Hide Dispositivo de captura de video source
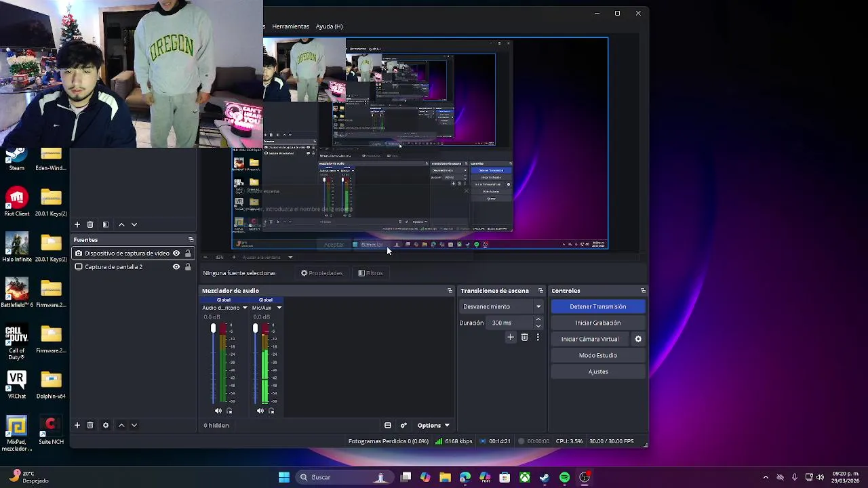 [176, 253]
